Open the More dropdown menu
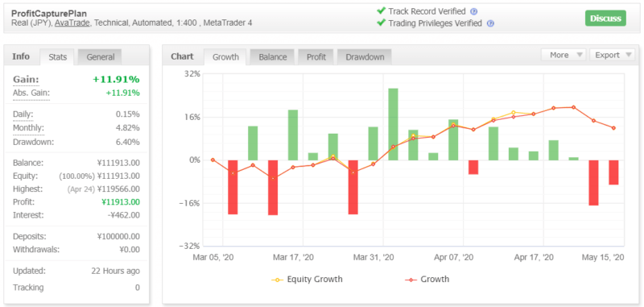Image resolution: width=644 pixels, height=307 pixels. coord(563,55)
